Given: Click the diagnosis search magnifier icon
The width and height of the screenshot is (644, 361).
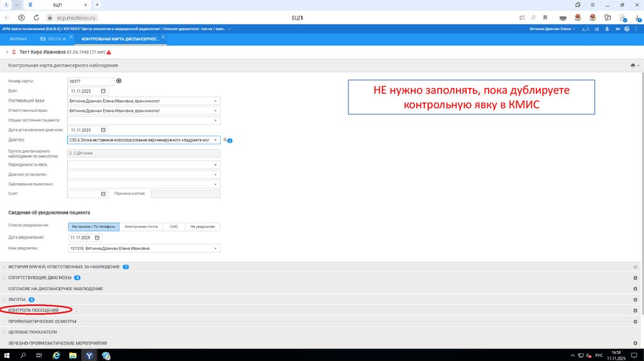Looking at the screenshot, I should [225, 140].
